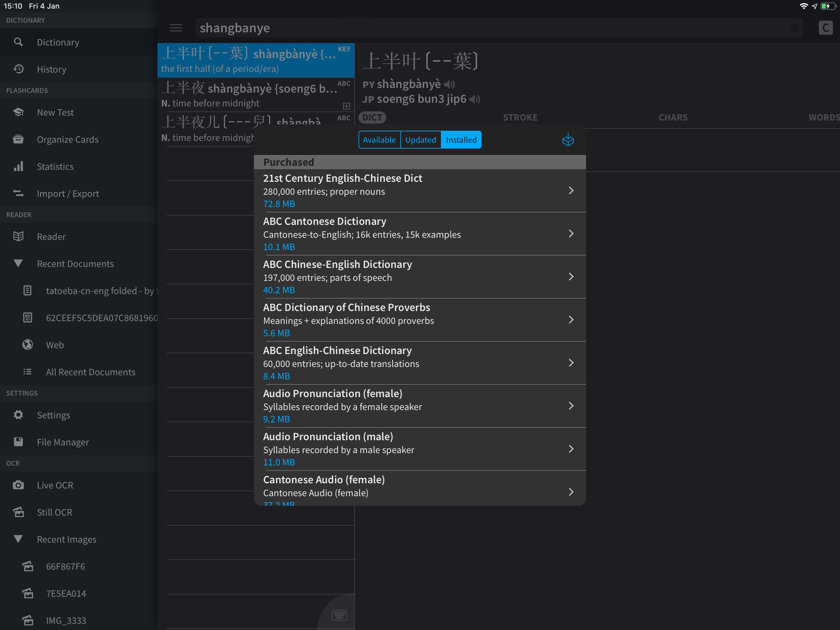Switch to the CHARS tab

click(x=673, y=118)
